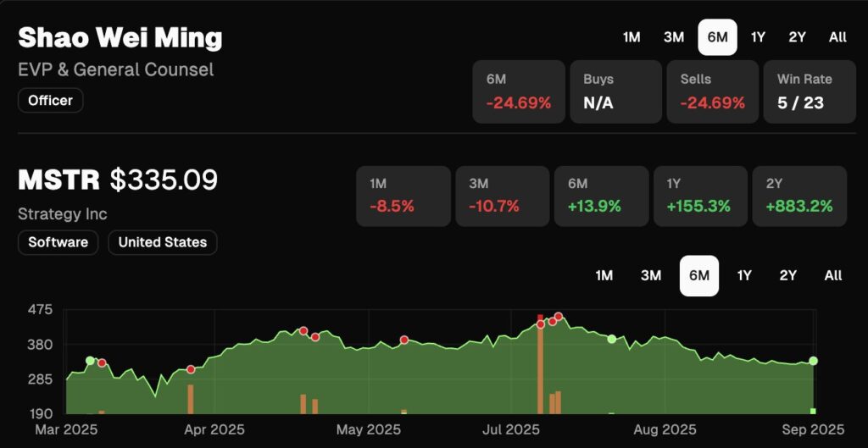
Task: Click the Officer tag under the title
Action: tap(51, 101)
